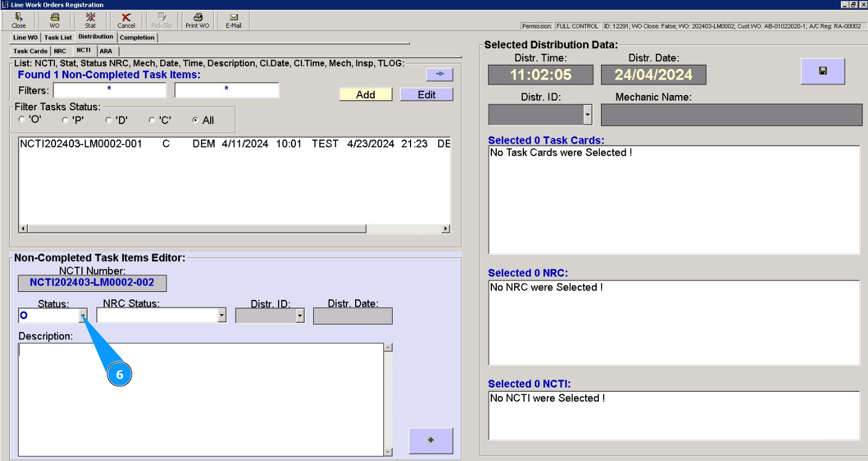Click the plus button in the Task Items Editor
The height and width of the screenshot is (461, 868).
tap(430, 441)
